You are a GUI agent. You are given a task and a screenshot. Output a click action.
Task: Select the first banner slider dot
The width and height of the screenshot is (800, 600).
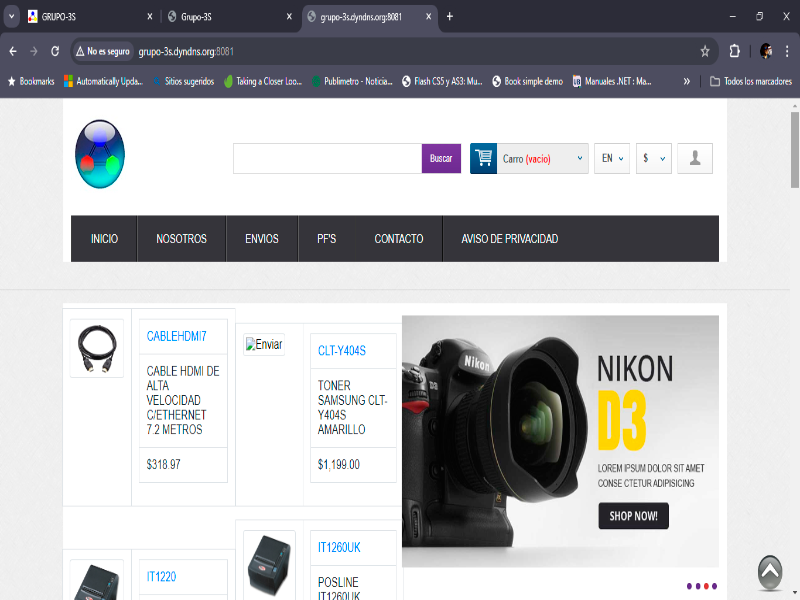(689, 586)
